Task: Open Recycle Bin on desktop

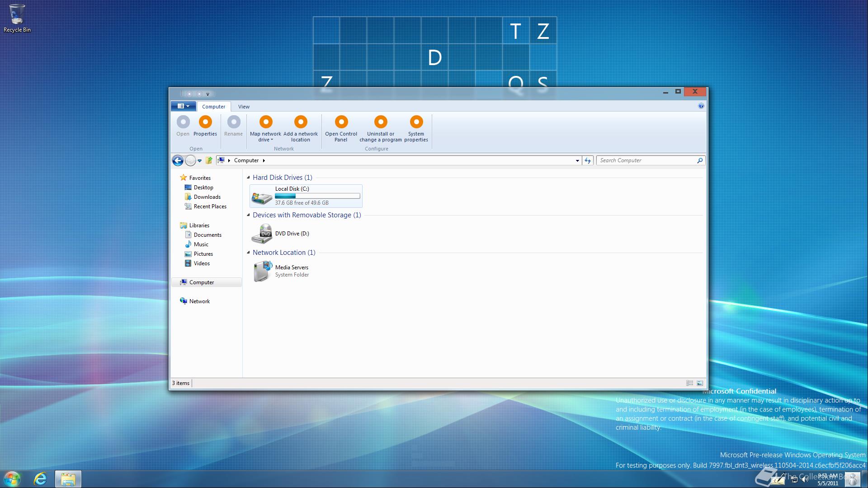Action: coord(17,19)
